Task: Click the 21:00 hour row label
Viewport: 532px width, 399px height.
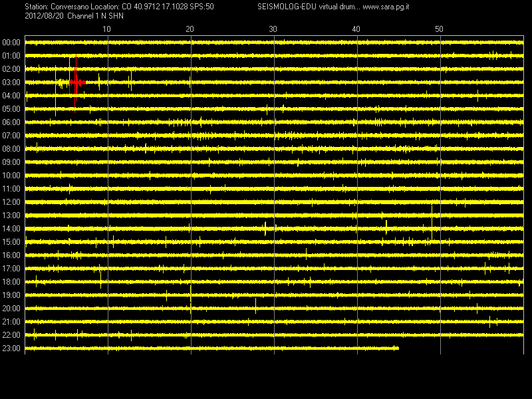Action: (11, 322)
